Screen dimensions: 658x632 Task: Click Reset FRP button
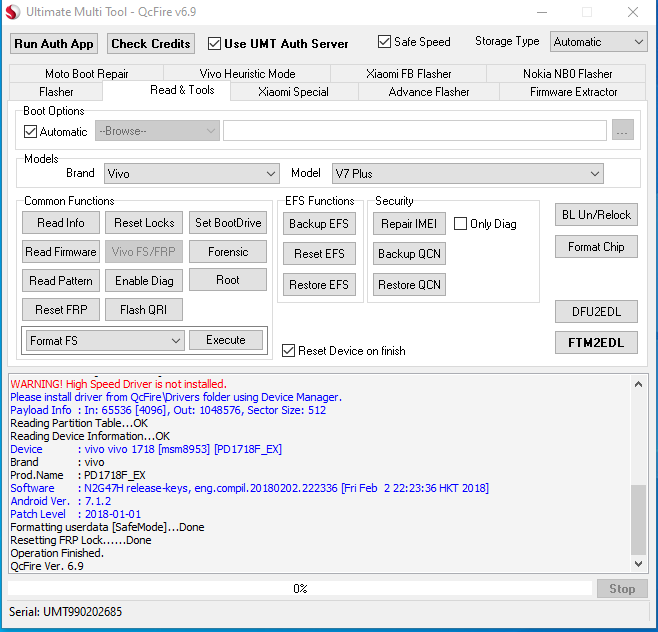[61, 309]
